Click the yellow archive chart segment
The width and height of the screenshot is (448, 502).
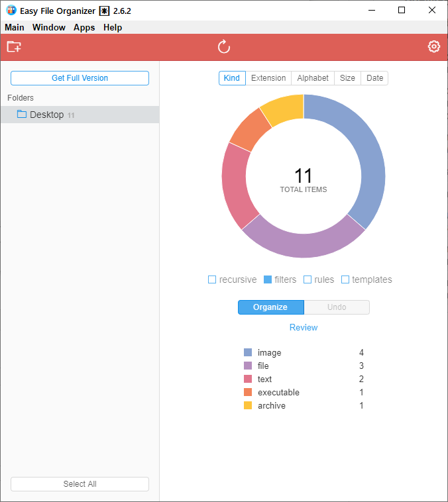(284, 108)
